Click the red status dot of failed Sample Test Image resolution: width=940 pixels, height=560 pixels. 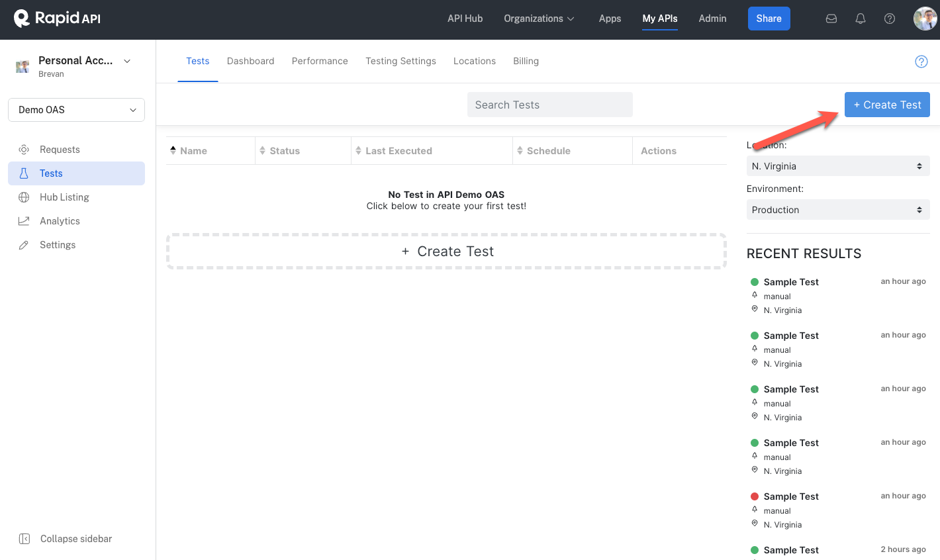click(755, 496)
